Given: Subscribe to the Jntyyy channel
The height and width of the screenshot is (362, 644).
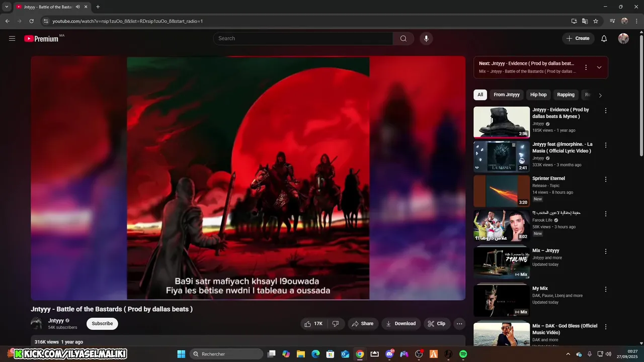Looking at the screenshot, I should tap(102, 324).
